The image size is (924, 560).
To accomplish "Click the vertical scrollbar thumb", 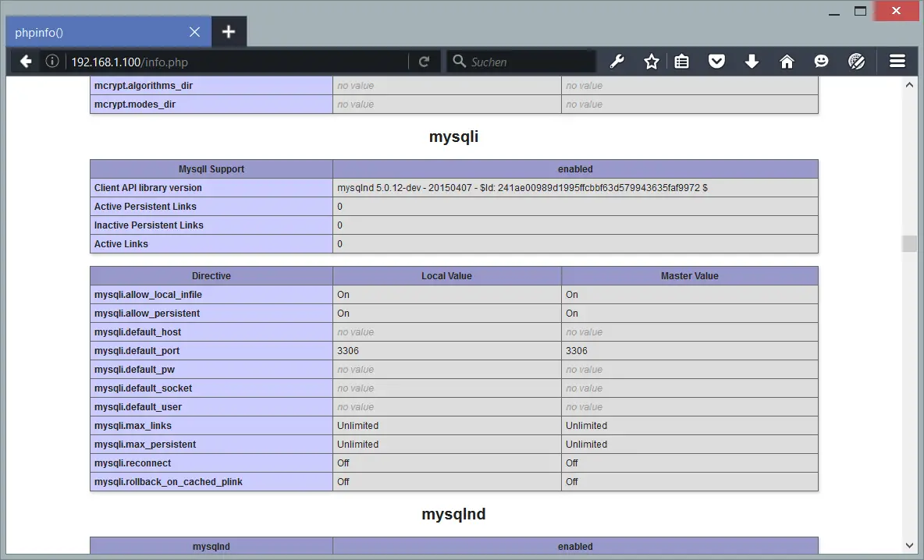I will click(909, 244).
